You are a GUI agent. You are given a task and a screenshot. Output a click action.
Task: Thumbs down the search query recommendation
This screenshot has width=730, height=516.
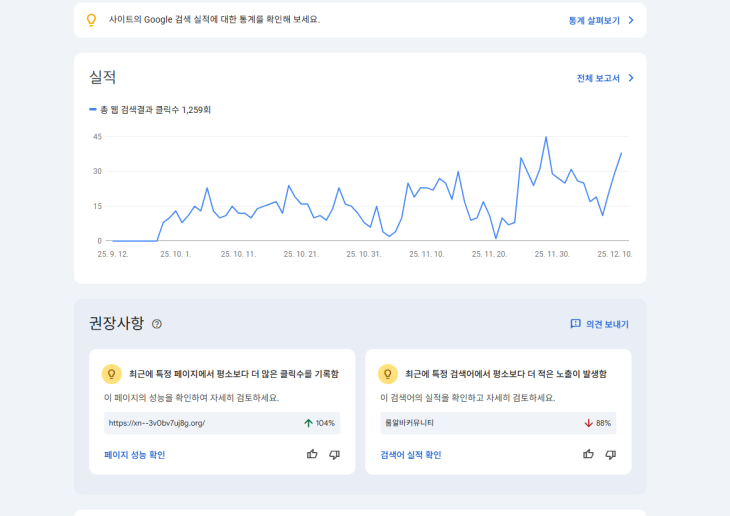tap(610, 454)
